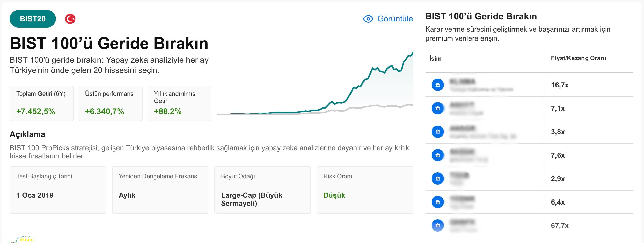Click the bank icon in the 16,7x row
Screen dimensions: 644x243
coord(437,85)
